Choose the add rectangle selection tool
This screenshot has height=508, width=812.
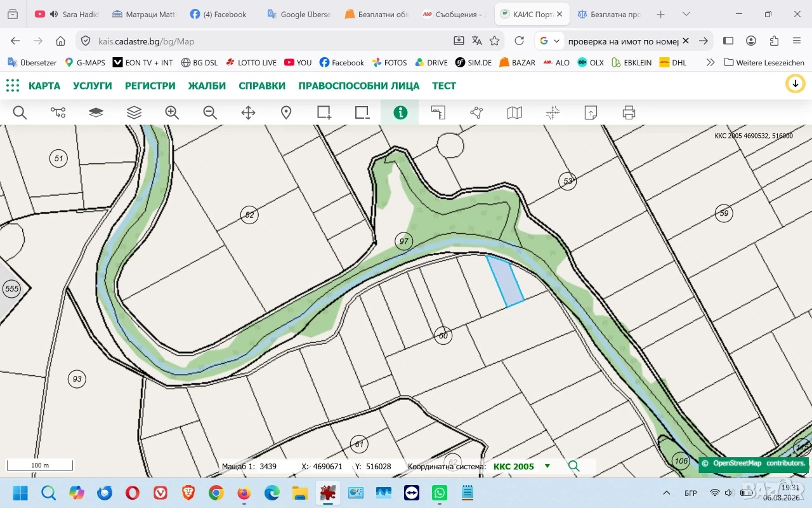[x=324, y=112]
